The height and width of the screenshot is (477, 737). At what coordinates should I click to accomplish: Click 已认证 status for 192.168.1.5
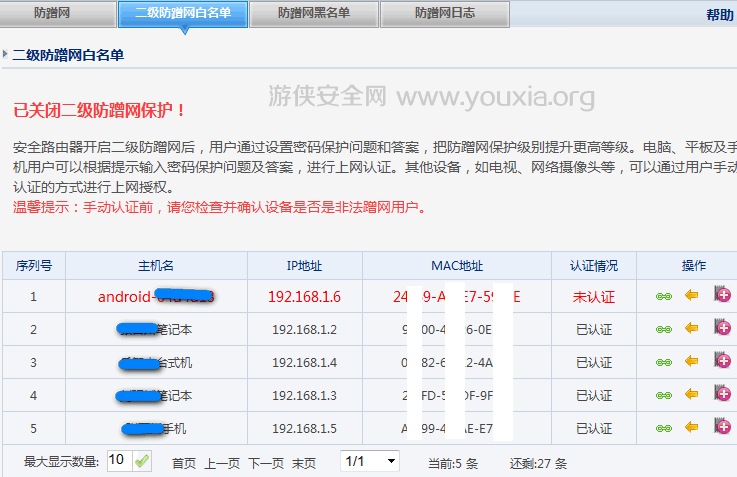click(x=594, y=429)
